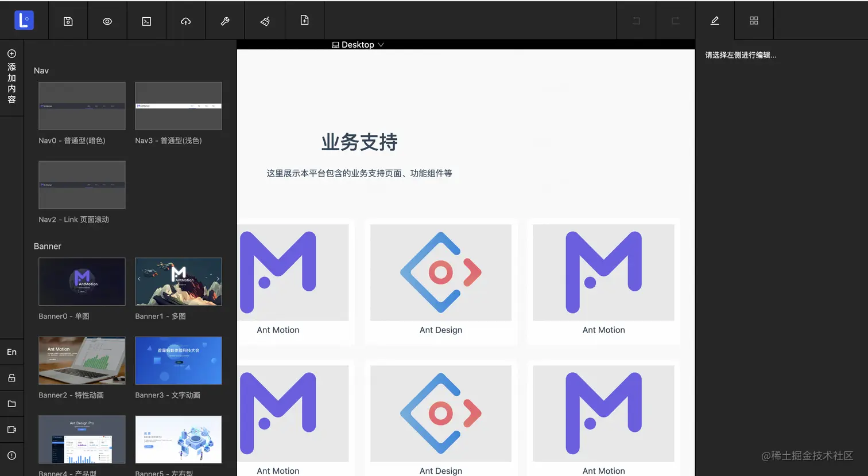The height and width of the screenshot is (476, 868).
Task: Click the Landing logo icon
Action: (24, 21)
